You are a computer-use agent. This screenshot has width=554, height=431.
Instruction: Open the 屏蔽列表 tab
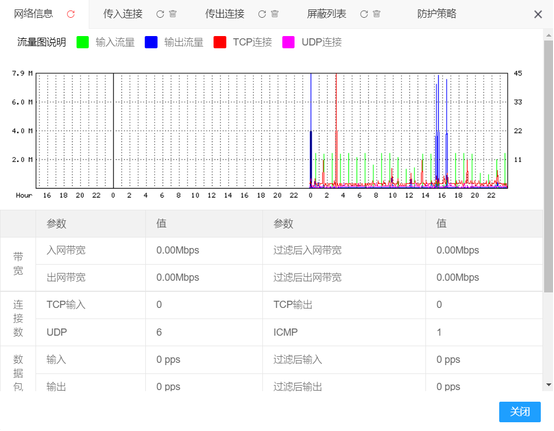point(326,14)
